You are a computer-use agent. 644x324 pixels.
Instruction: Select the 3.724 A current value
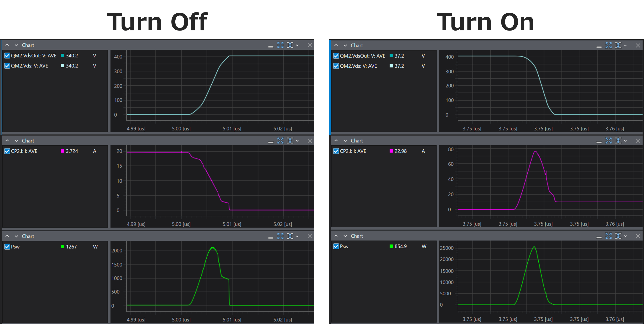(72, 151)
